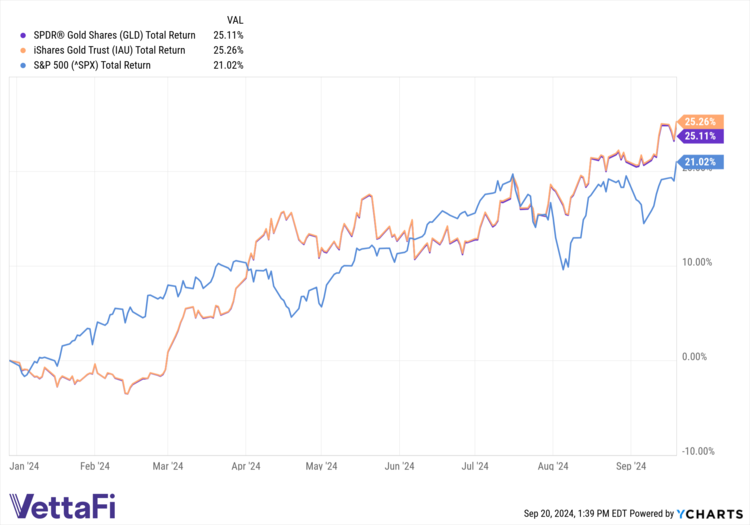Click the -10.00% y-axis label
This screenshot has height=525, width=750.
696,450
